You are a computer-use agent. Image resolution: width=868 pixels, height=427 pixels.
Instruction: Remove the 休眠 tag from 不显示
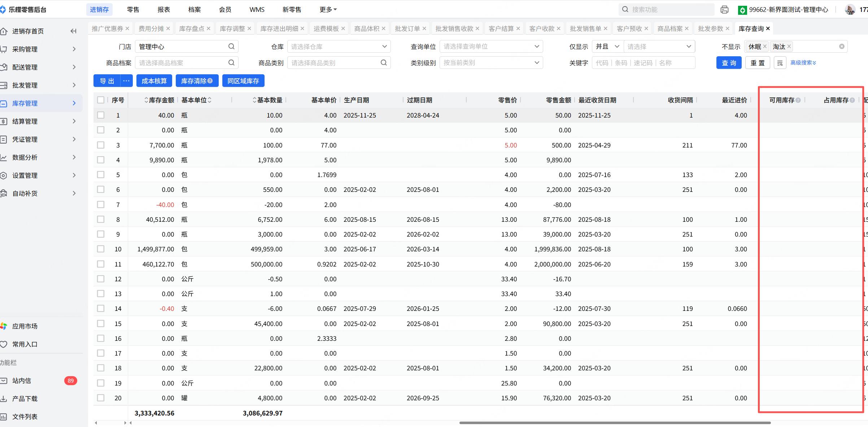click(x=765, y=47)
